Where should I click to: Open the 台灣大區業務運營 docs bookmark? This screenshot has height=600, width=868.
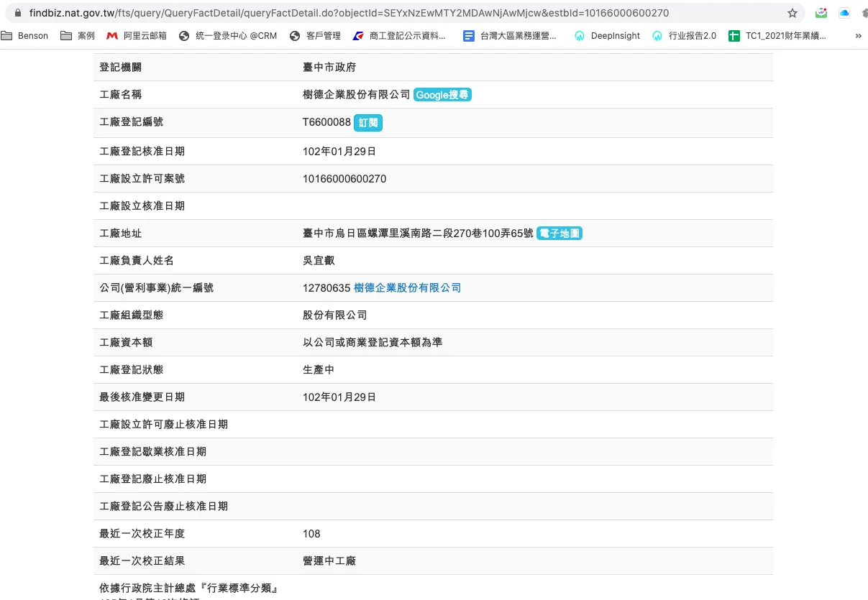(510, 36)
